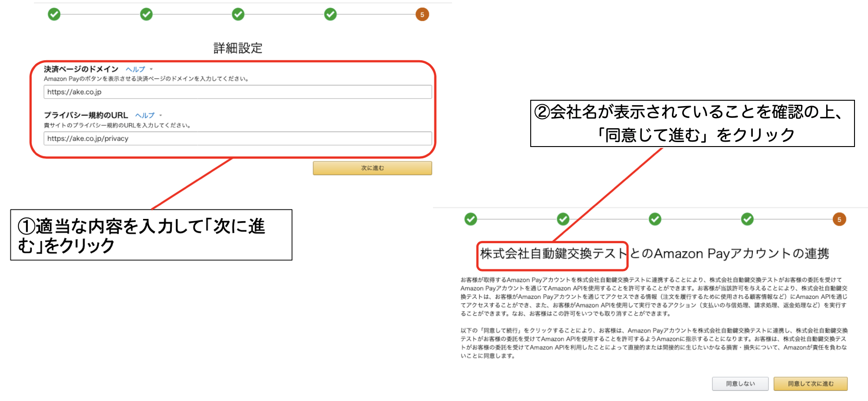Click paragraph starting 以下の「同意して続行」をクリック

654,343
